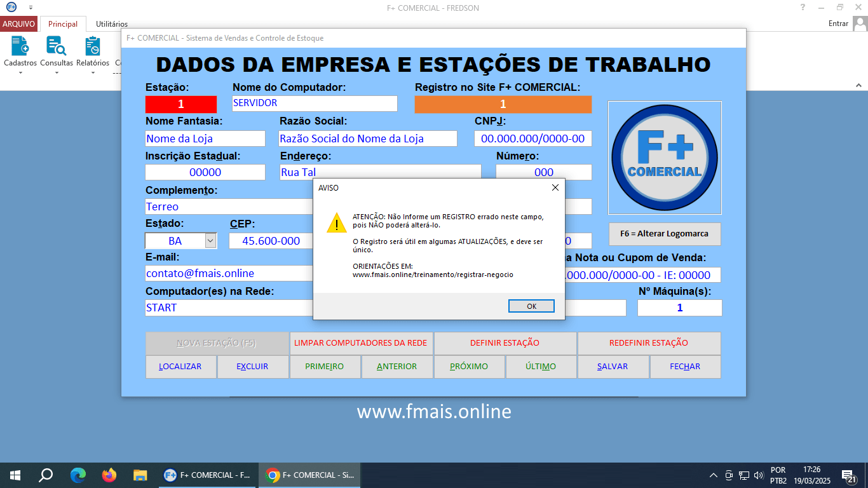
Task: Click the LOCALIZAR button
Action: click(181, 367)
